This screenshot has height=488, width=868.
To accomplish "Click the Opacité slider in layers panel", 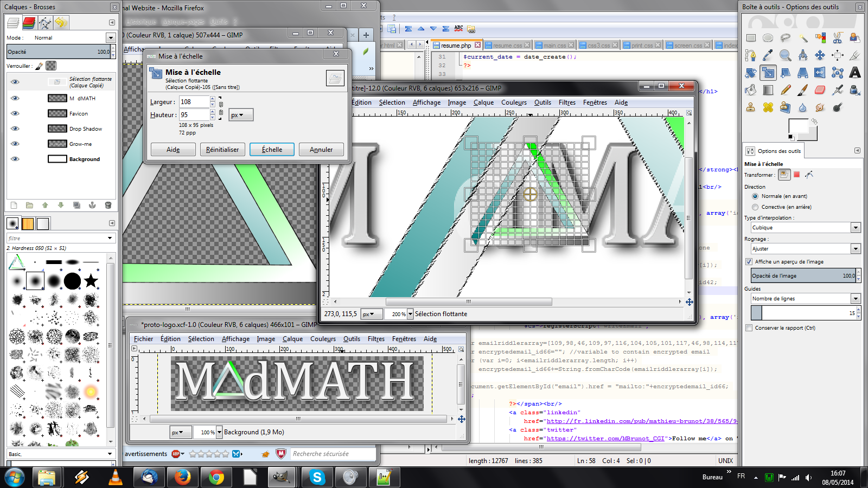I will click(x=58, y=52).
